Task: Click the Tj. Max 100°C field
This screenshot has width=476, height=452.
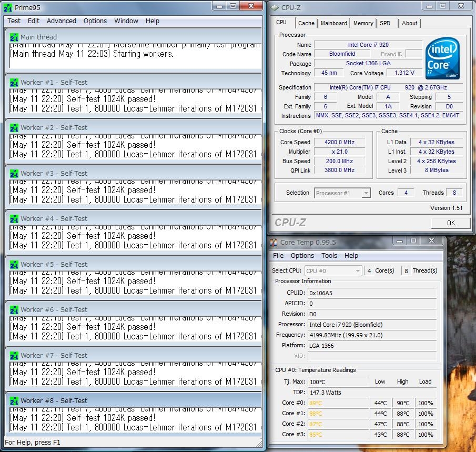Action: pos(338,382)
